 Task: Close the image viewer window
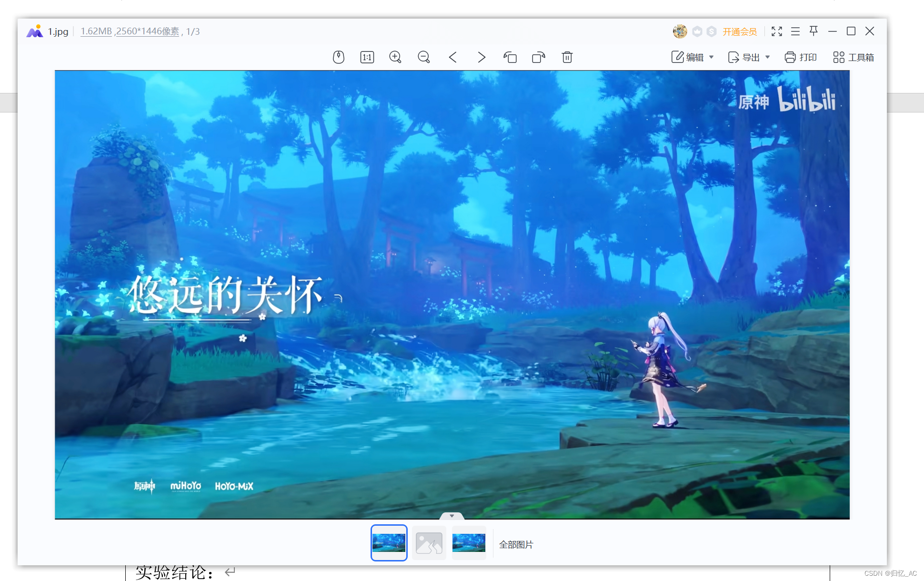coord(870,31)
